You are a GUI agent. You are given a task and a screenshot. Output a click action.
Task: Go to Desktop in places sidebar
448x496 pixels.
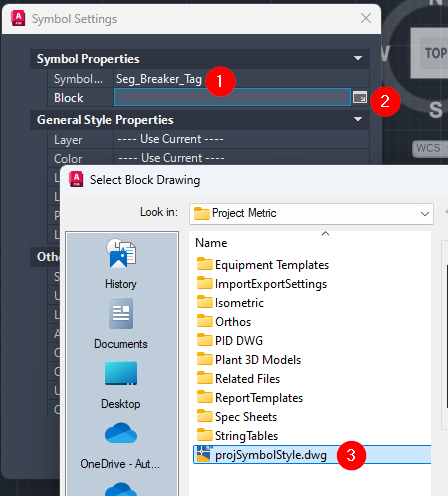coord(121,385)
